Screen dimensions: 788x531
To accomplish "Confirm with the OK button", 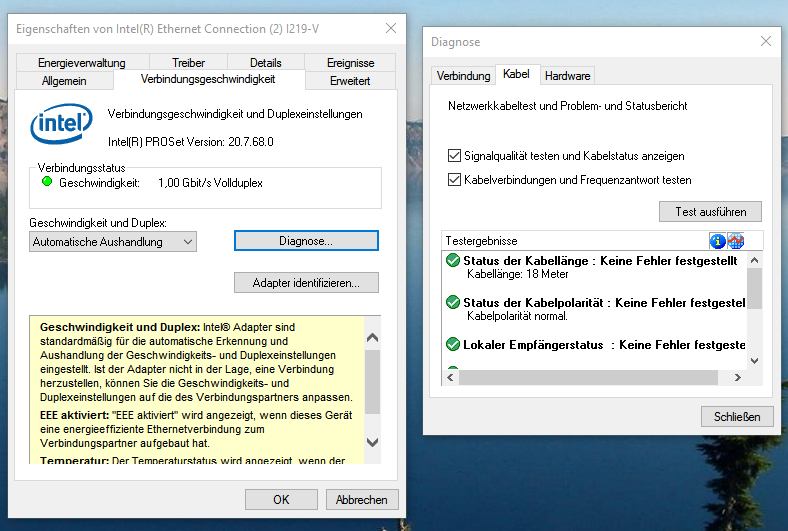I will click(x=281, y=500).
